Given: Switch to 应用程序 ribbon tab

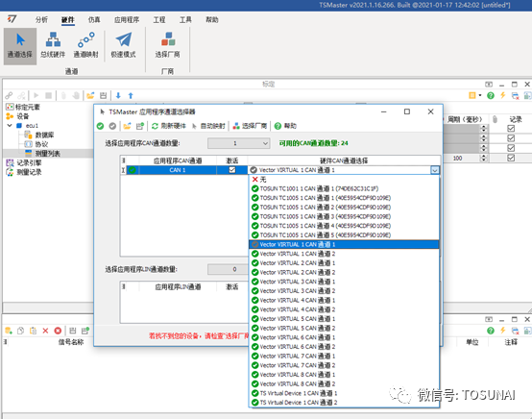Looking at the screenshot, I should point(127,19).
